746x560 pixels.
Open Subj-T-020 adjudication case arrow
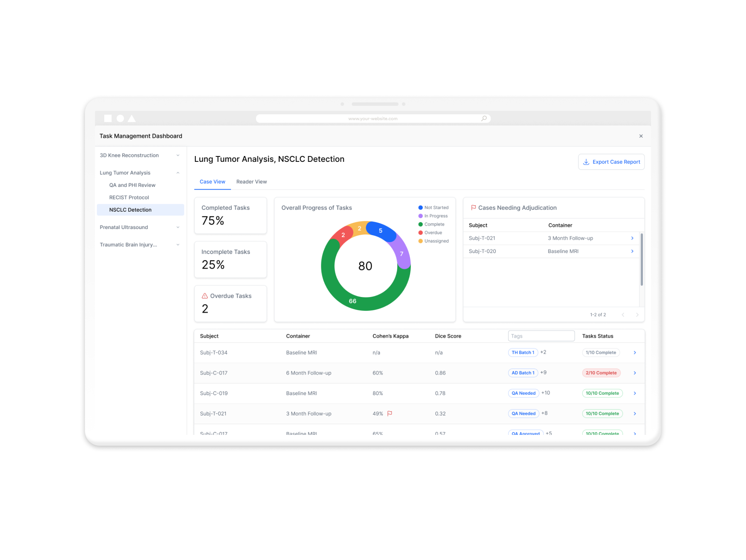632,251
